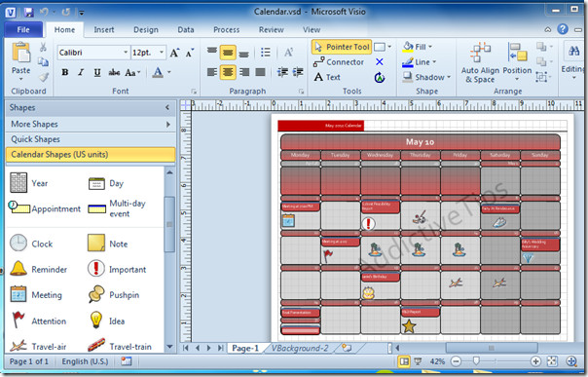Increase font size with Grow Font
This screenshot has height=377, width=588.
[x=174, y=53]
